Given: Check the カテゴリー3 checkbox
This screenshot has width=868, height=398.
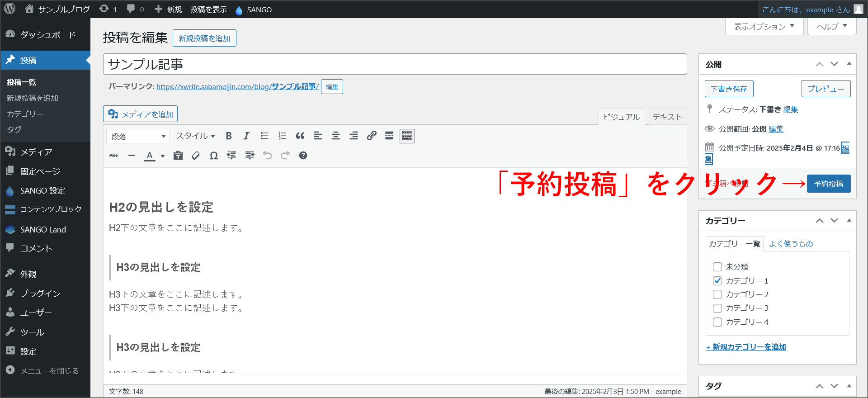Looking at the screenshot, I should 717,308.
